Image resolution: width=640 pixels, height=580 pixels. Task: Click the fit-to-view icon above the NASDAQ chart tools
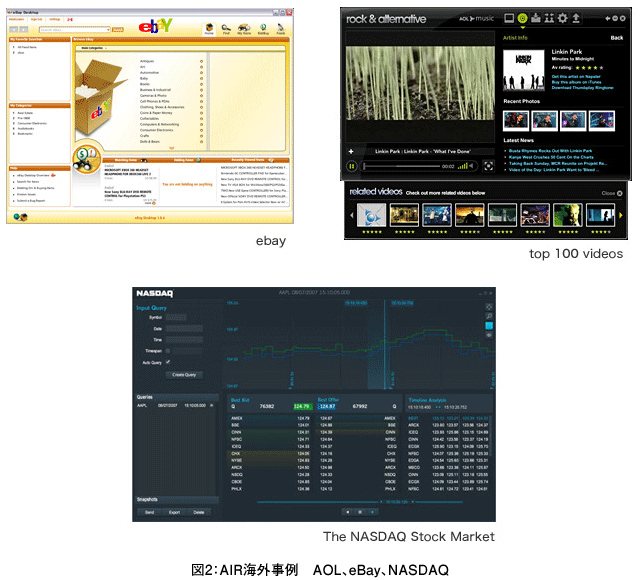pyautogui.click(x=489, y=307)
